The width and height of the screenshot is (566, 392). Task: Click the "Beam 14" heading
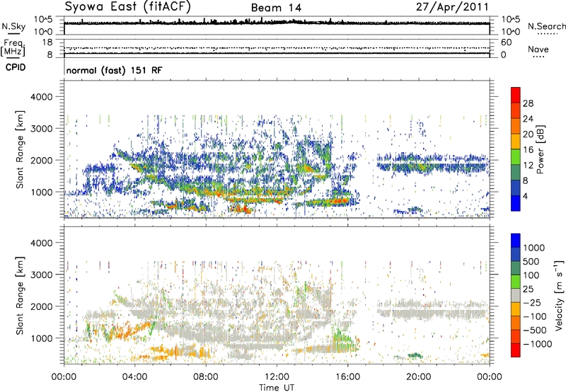(x=276, y=8)
